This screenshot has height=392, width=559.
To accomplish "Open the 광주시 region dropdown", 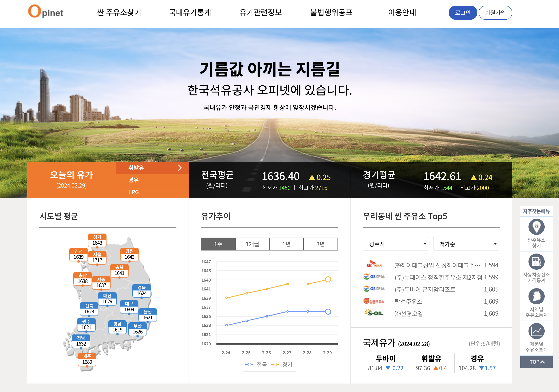I will click(x=396, y=244).
